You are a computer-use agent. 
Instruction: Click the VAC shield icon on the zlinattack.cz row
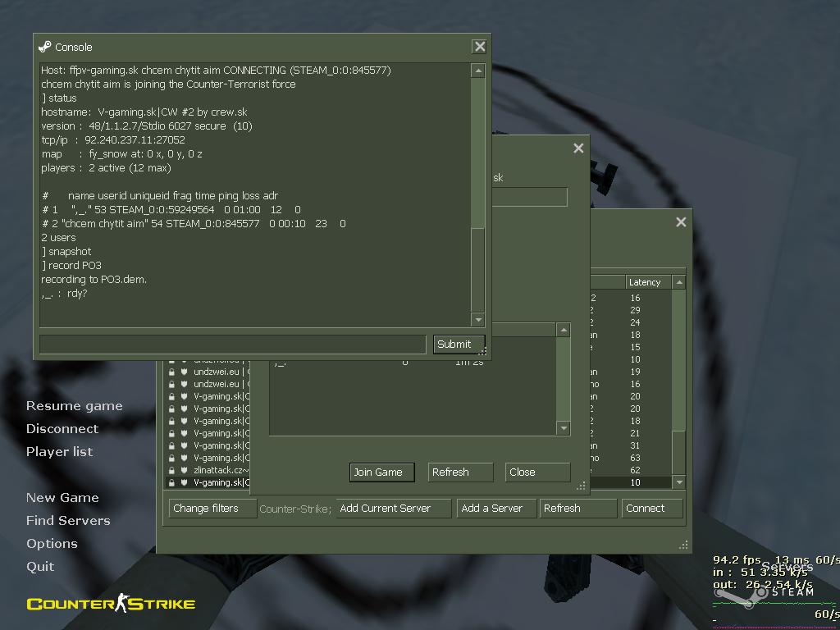184,470
